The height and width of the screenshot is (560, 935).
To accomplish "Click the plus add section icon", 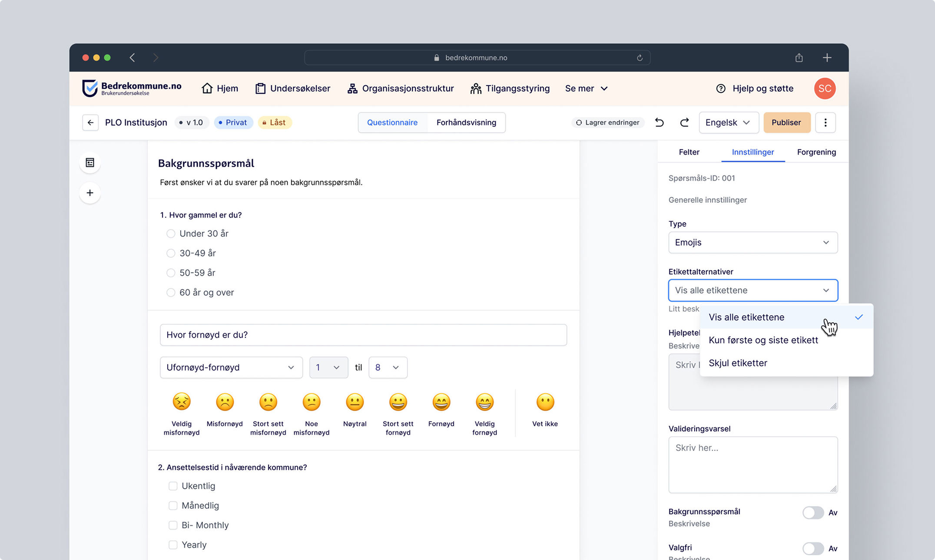I will (x=90, y=193).
